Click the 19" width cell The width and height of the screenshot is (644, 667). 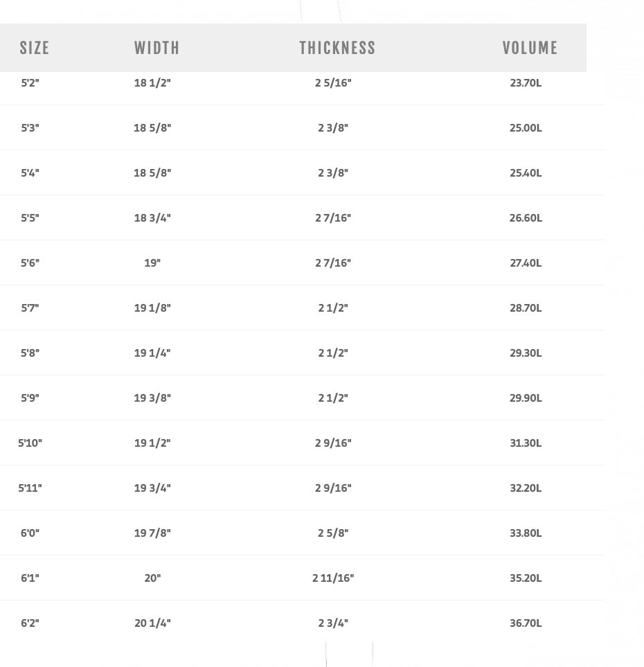(x=152, y=263)
